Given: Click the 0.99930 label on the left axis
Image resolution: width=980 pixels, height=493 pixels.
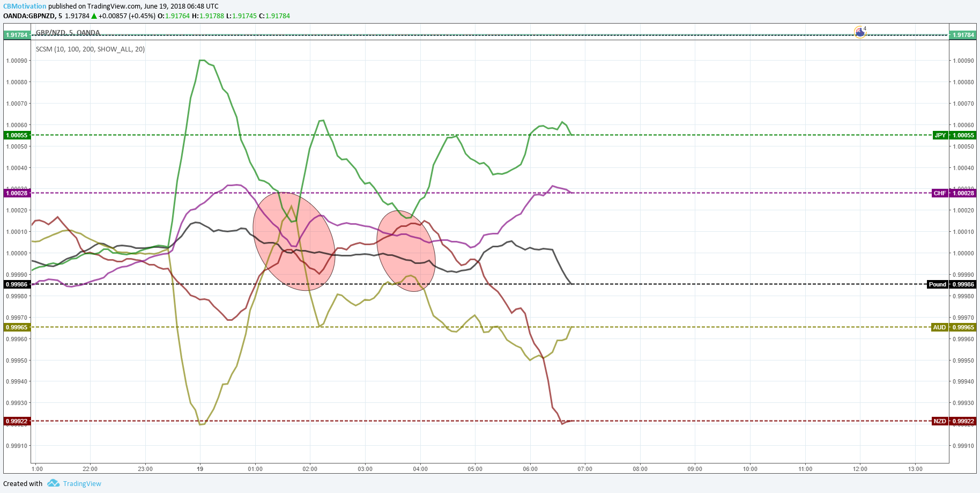Looking at the screenshot, I should click(x=17, y=403).
